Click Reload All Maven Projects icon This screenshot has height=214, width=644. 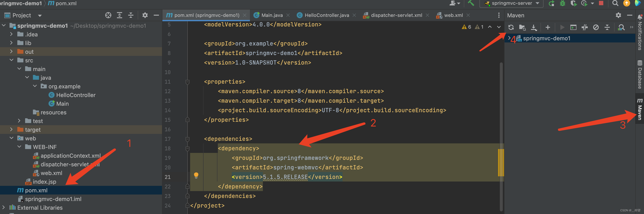pyautogui.click(x=511, y=27)
